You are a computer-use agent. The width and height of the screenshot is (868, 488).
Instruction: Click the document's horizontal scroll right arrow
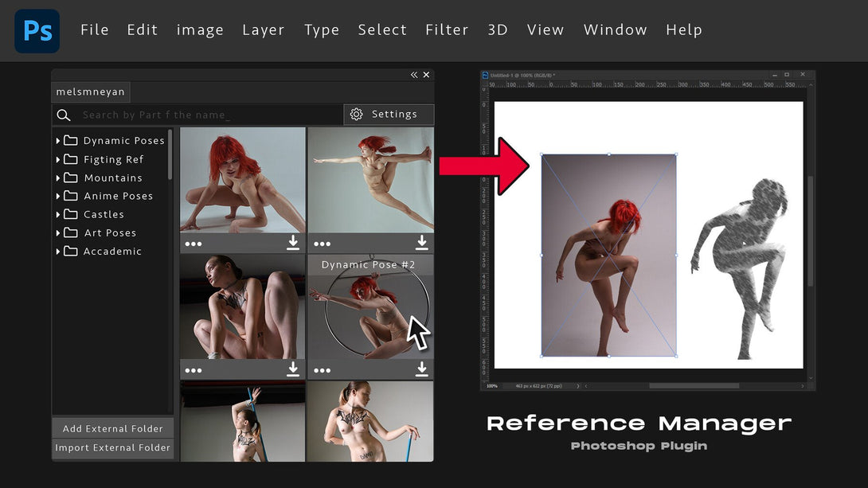coord(802,386)
